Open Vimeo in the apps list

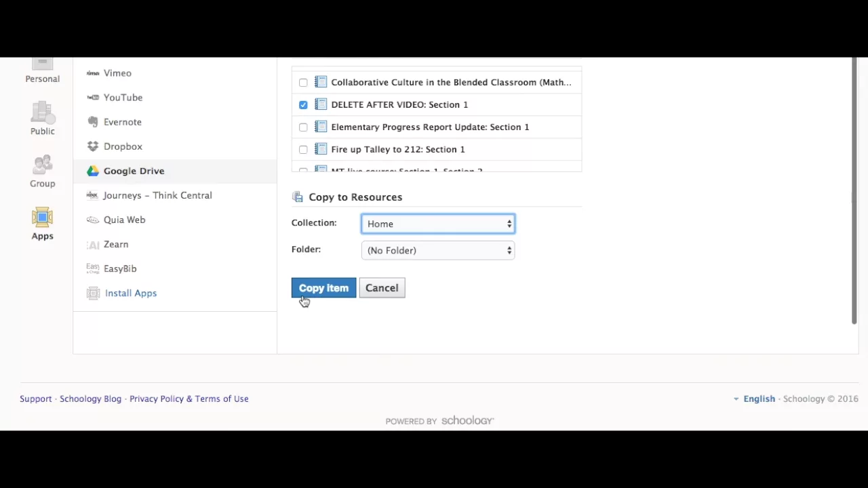coord(117,73)
